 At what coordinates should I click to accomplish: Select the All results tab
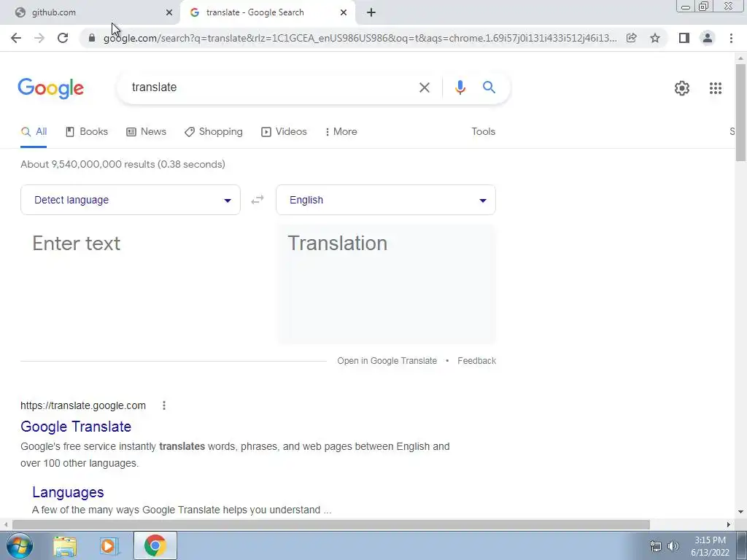pos(34,132)
